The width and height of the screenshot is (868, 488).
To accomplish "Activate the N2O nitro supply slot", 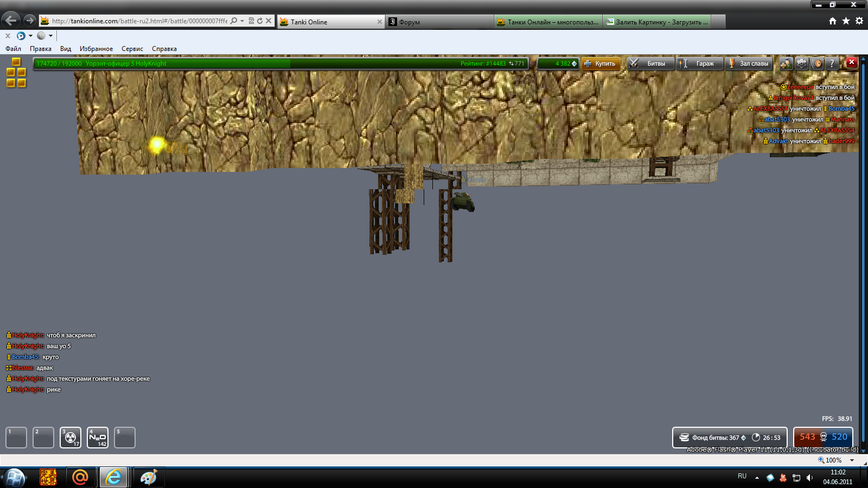I will [98, 438].
